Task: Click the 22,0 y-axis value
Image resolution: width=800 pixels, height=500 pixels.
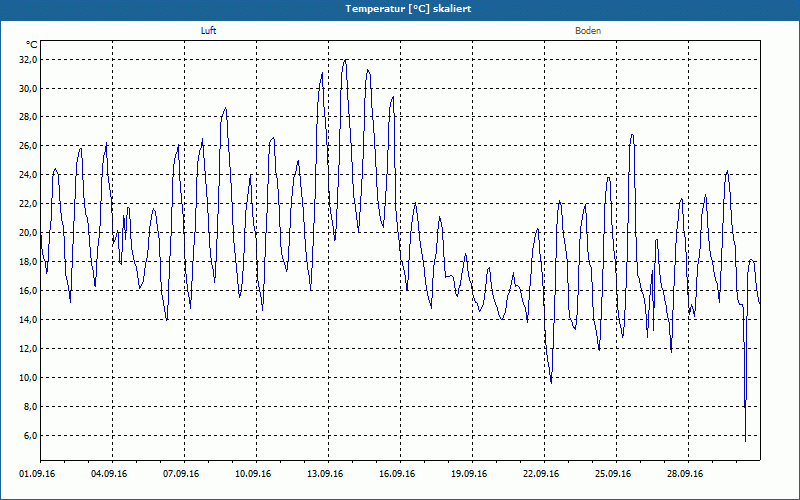Action: tap(28, 204)
